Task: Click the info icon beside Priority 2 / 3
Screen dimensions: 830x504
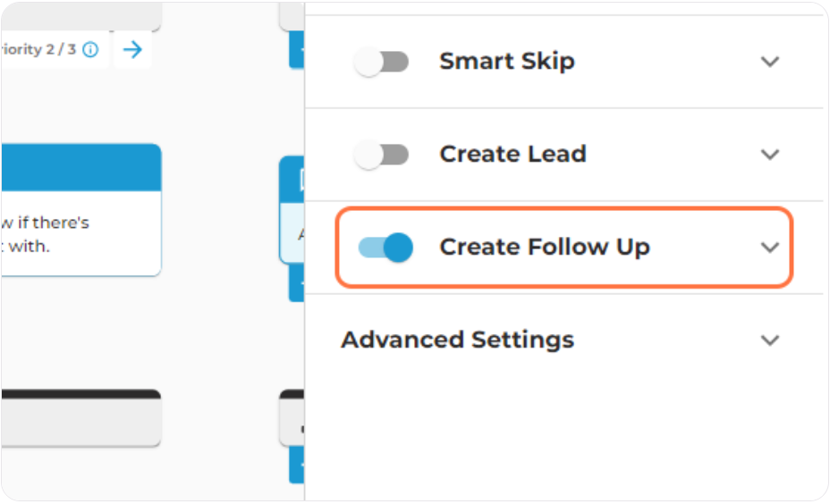Action: tap(90, 50)
